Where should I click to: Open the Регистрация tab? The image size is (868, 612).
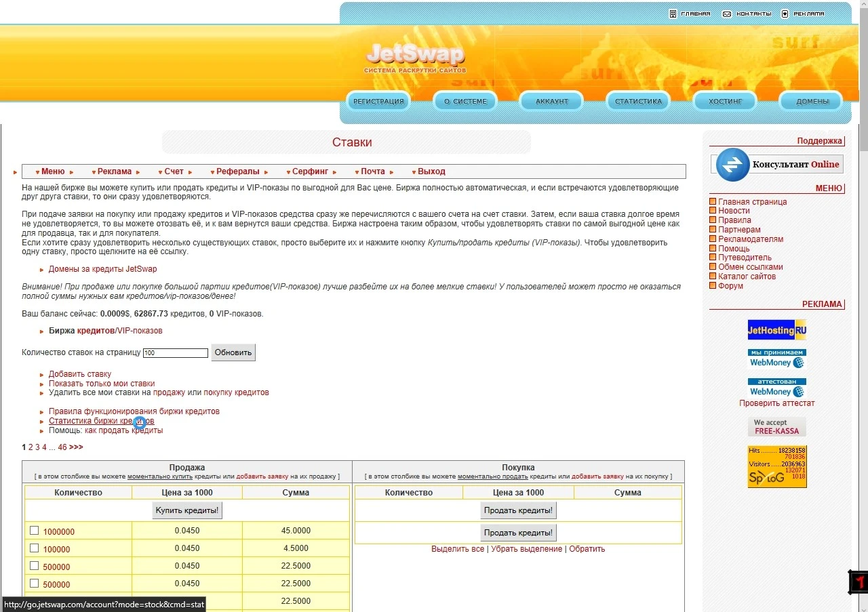click(378, 102)
